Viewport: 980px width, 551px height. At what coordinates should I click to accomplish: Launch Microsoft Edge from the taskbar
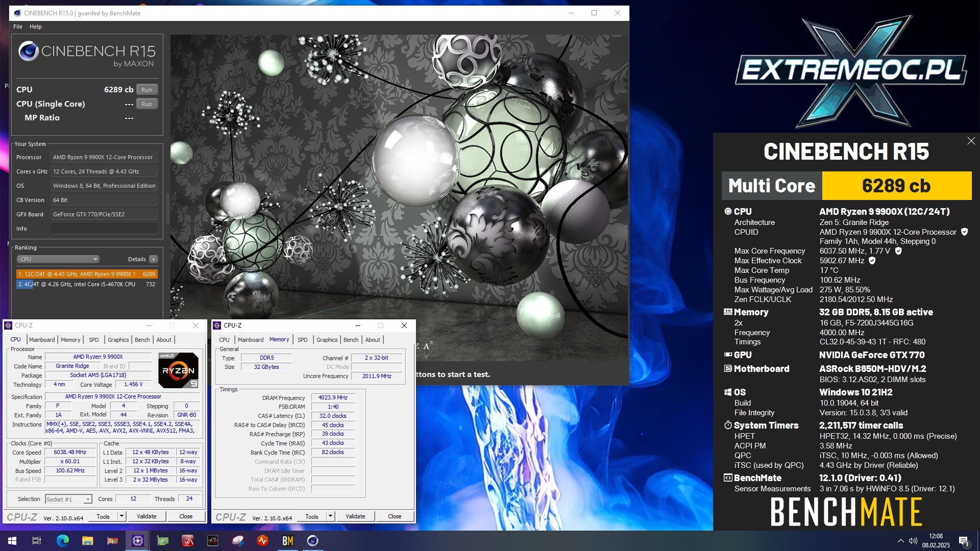pyautogui.click(x=62, y=541)
